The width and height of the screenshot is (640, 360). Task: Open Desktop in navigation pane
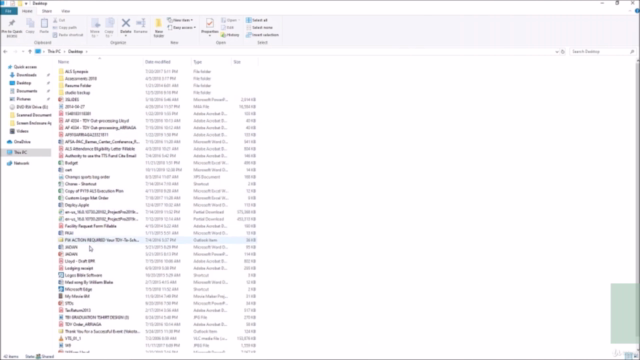pos(24,83)
